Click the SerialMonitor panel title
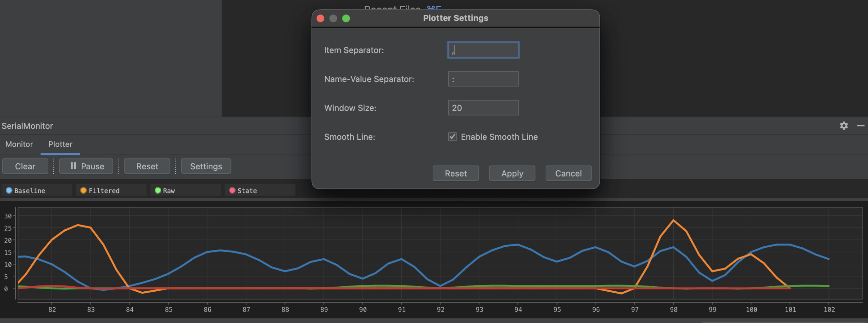Screen dimensions: 868x323 27,126
